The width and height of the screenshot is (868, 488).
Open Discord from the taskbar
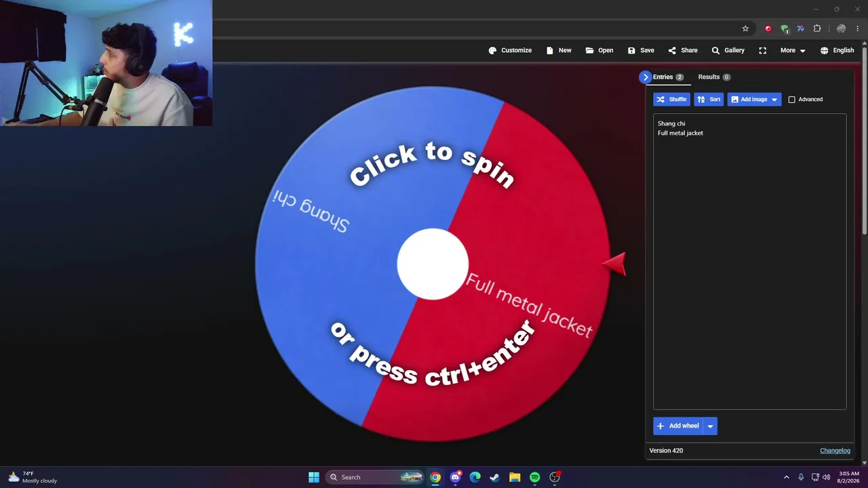[455, 477]
